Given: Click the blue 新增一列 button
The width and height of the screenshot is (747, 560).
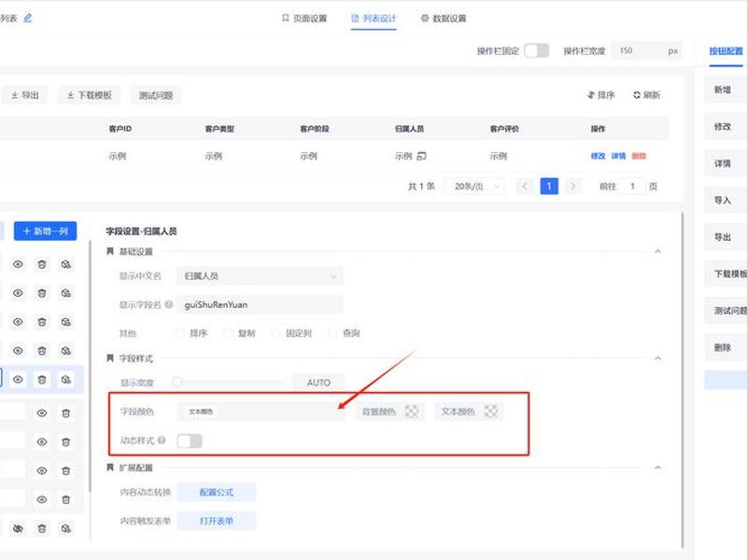Looking at the screenshot, I should click(45, 231).
